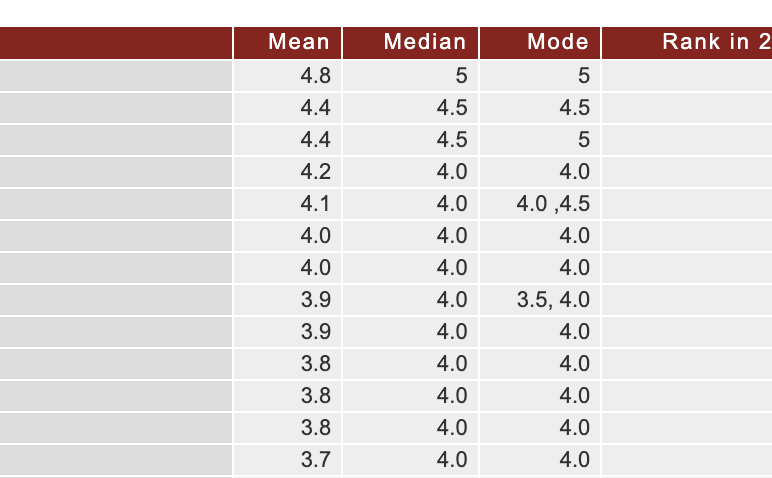Image resolution: width=772 pixels, height=478 pixels.
Task: Click the mean value 4.1
Action: [315, 204]
